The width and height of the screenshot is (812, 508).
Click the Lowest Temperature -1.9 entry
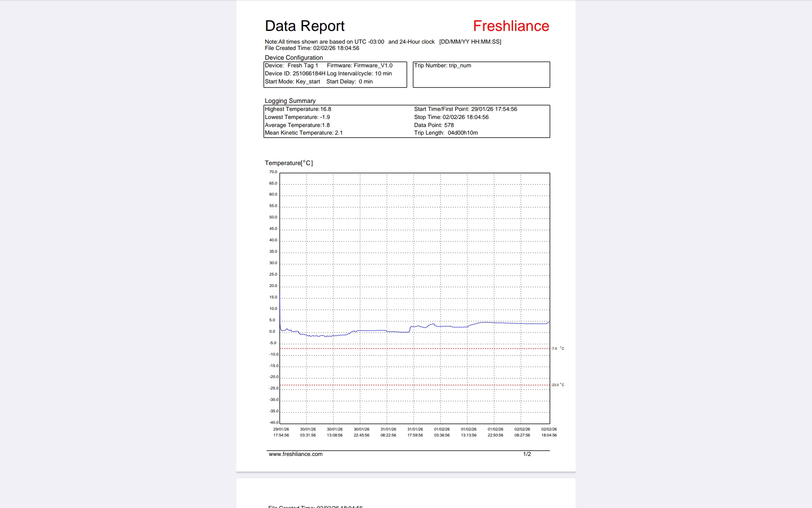pos(297,117)
